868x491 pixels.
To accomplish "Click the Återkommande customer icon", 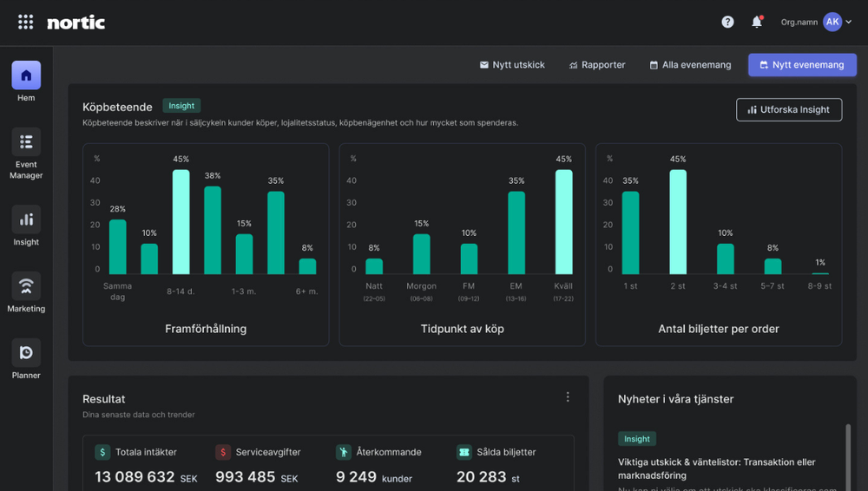I will (x=343, y=452).
